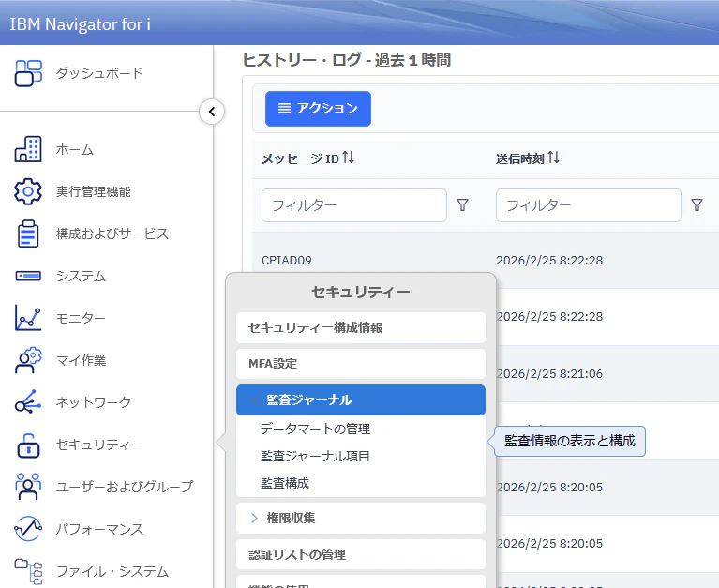Sort by 送信時刻 using the arrows
Screen dimensions: 719x588
tap(554, 158)
